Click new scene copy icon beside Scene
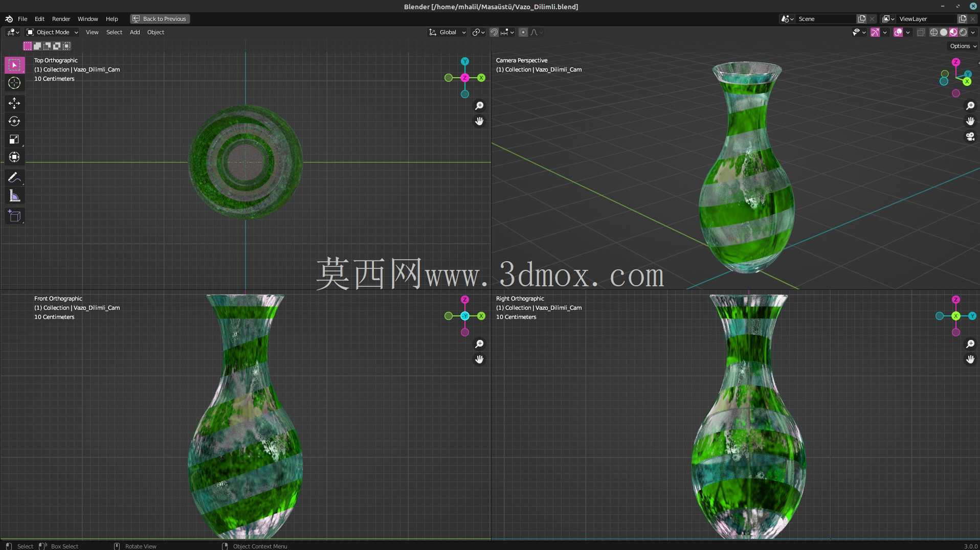Screen dimensions: 980x550 point(862,19)
